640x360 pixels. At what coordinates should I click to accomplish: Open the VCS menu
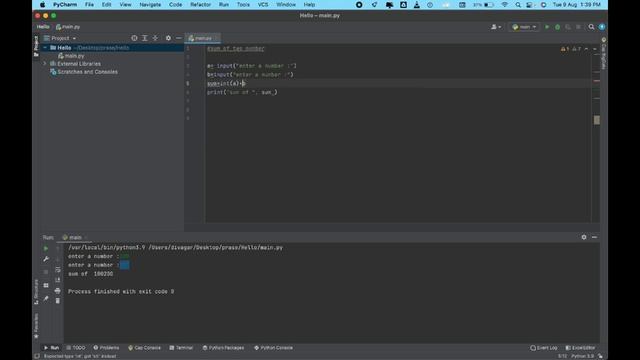(x=263, y=5)
